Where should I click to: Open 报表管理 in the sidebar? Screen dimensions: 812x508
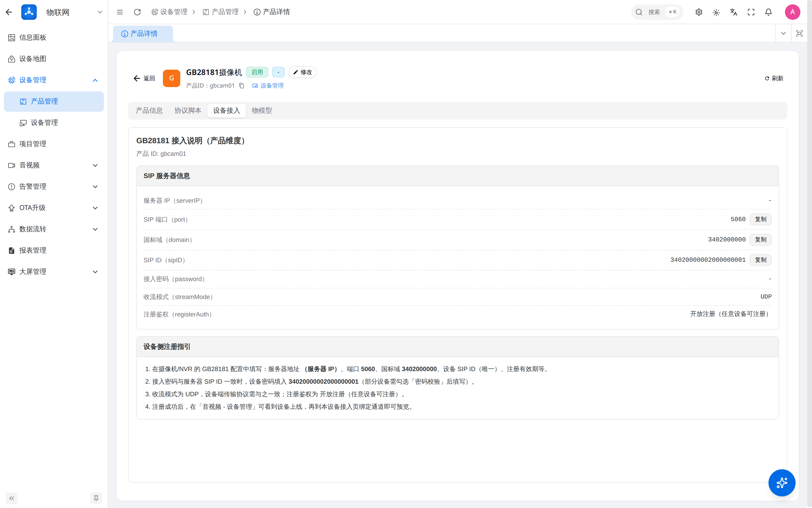point(54,250)
